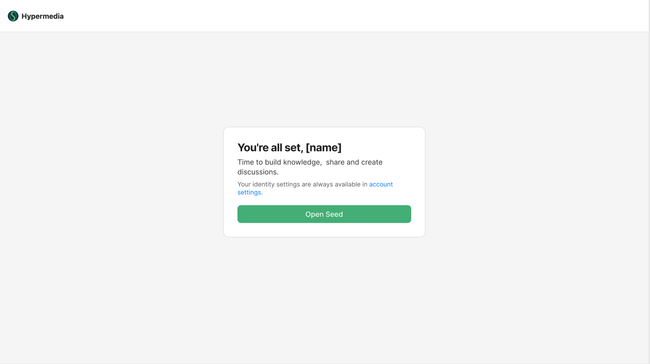Click the "Open Seed" label text

point(324,214)
